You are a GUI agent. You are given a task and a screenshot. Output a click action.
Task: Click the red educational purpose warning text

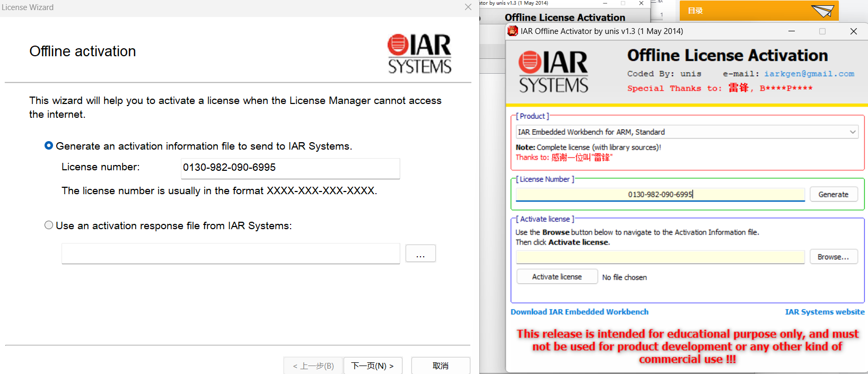coord(687,346)
